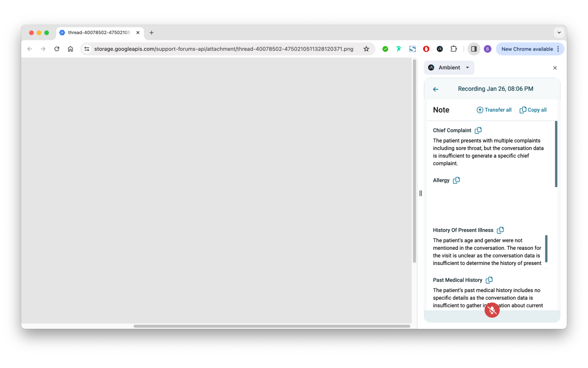Copy the Allergy section

tap(456, 180)
